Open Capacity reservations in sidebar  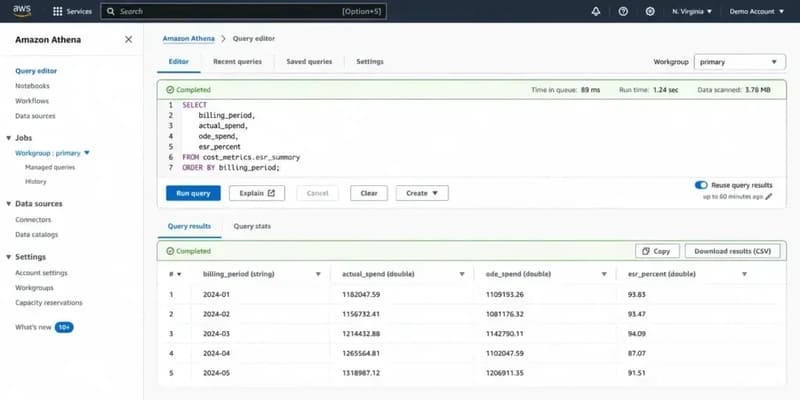click(x=49, y=303)
